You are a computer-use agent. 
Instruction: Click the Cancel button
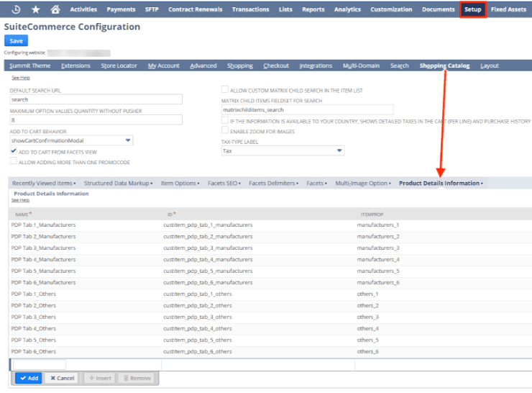pyautogui.click(x=62, y=378)
